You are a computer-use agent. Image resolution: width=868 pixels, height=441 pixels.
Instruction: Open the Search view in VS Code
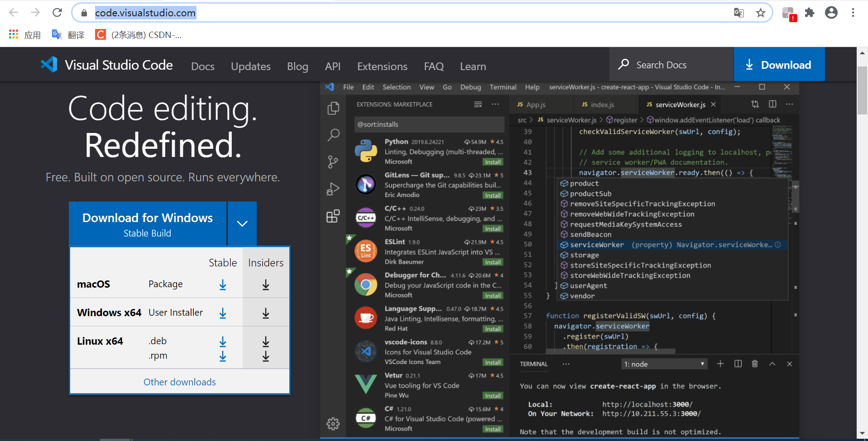(x=334, y=135)
